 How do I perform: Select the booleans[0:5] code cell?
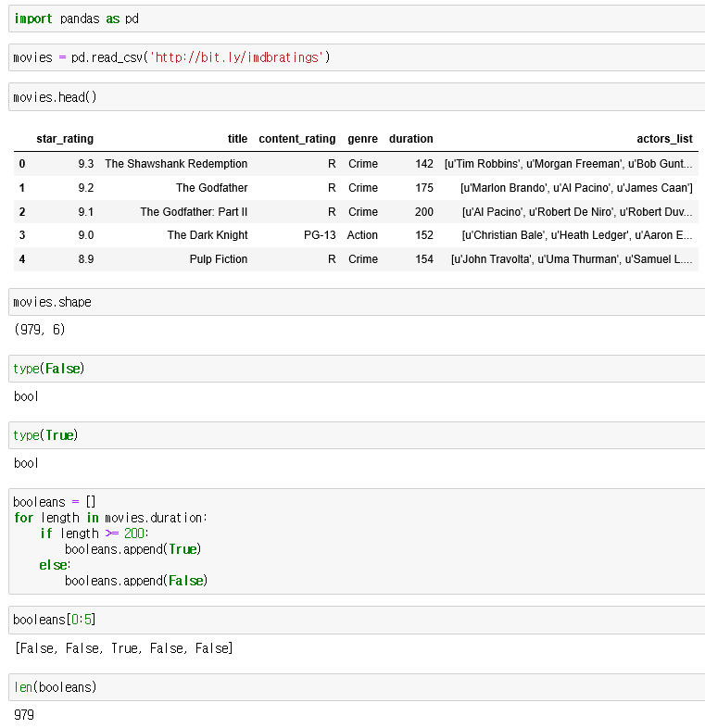(356, 620)
